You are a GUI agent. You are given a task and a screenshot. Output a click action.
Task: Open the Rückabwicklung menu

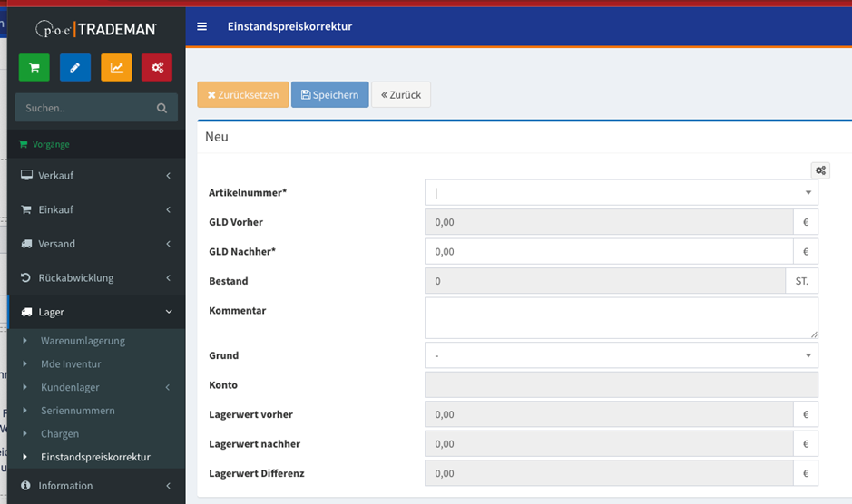click(x=96, y=278)
